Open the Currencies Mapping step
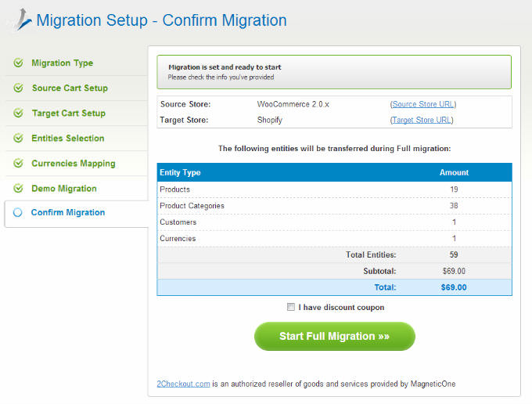Viewport: 532px width, 404px height. click(74, 164)
